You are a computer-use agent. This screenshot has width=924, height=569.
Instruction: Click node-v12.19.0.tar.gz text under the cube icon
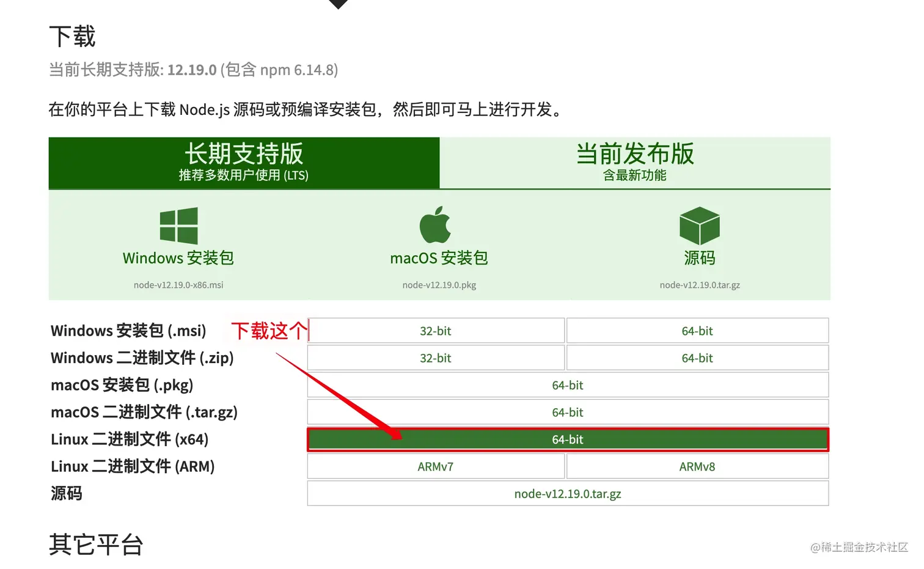tap(700, 285)
